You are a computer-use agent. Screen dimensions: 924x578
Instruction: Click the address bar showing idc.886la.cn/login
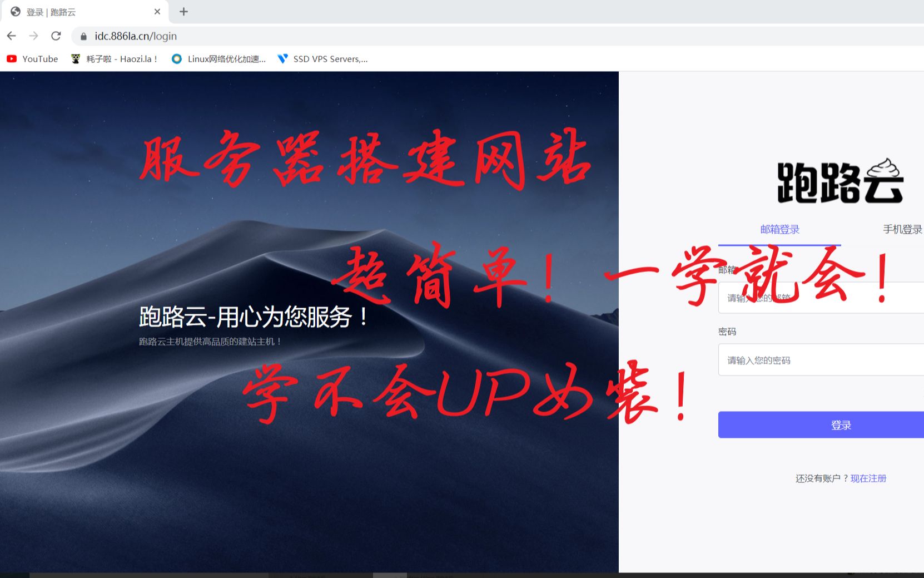click(136, 36)
